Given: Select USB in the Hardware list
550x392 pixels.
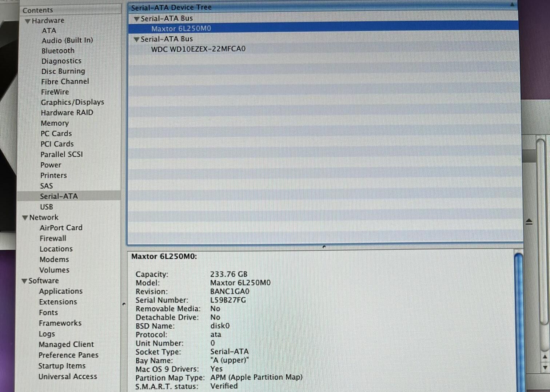Looking at the screenshot, I should point(47,207).
